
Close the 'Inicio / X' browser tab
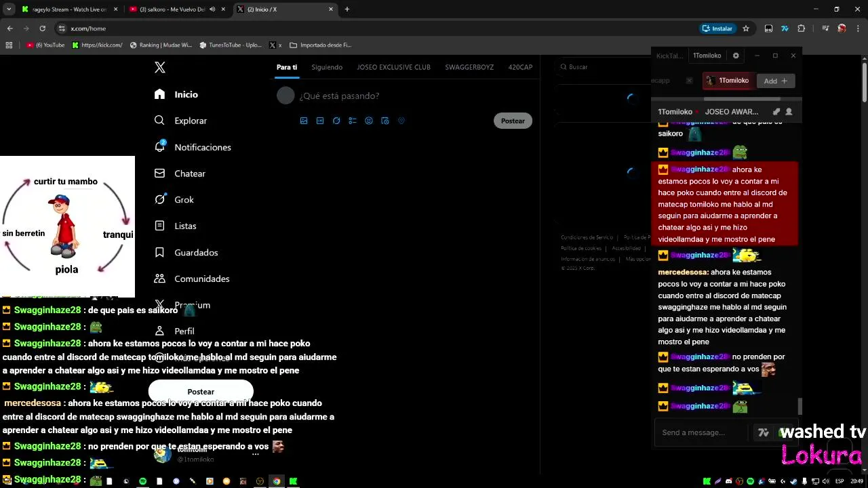331,9
